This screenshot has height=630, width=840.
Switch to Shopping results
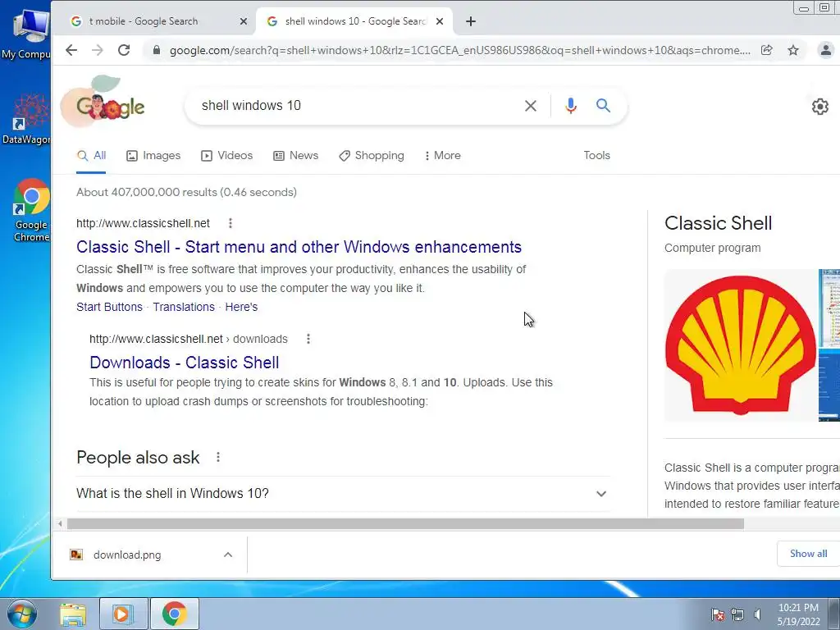(x=372, y=155)
